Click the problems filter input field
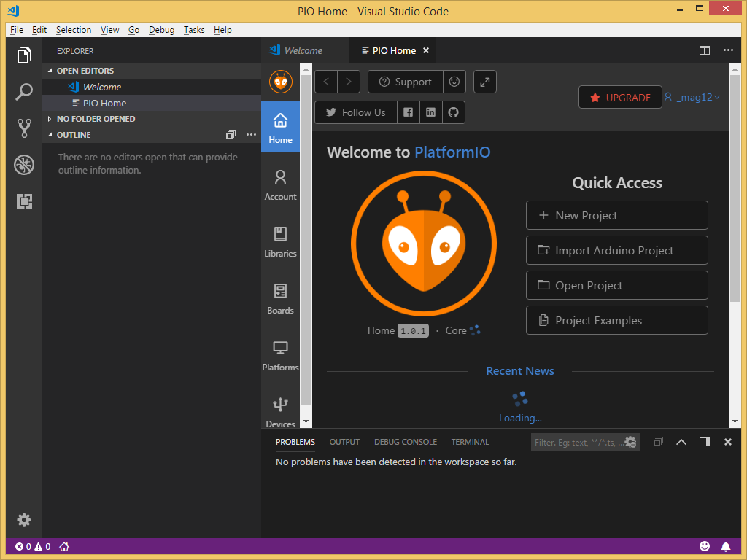 tap(580, 441)
